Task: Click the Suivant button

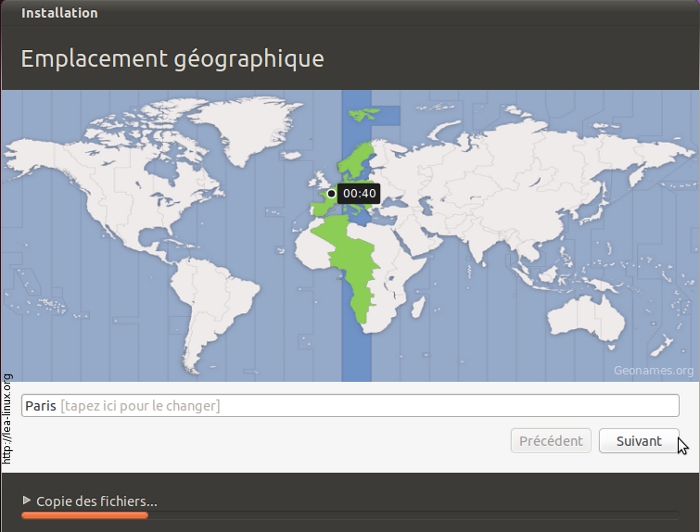Action: tap(639, 441)
